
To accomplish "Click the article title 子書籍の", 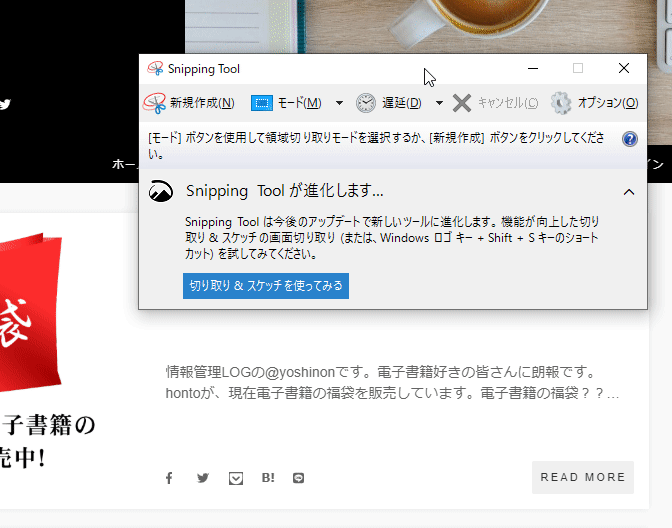I will tap(48, 426).
